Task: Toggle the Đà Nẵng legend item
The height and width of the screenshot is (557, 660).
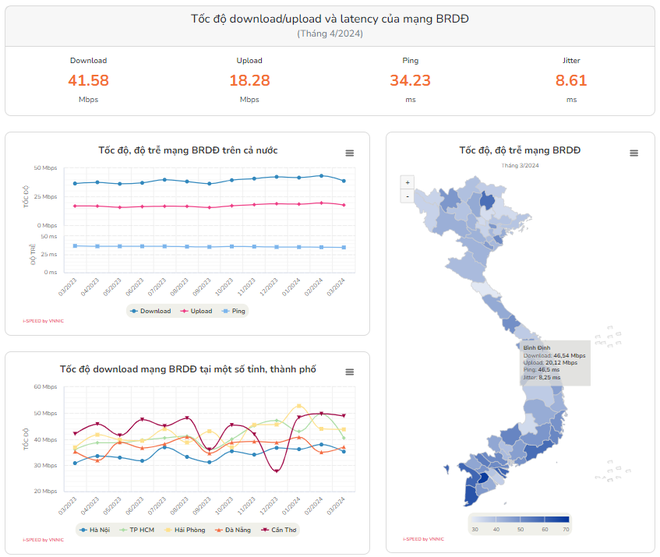Action: [232, 529]
